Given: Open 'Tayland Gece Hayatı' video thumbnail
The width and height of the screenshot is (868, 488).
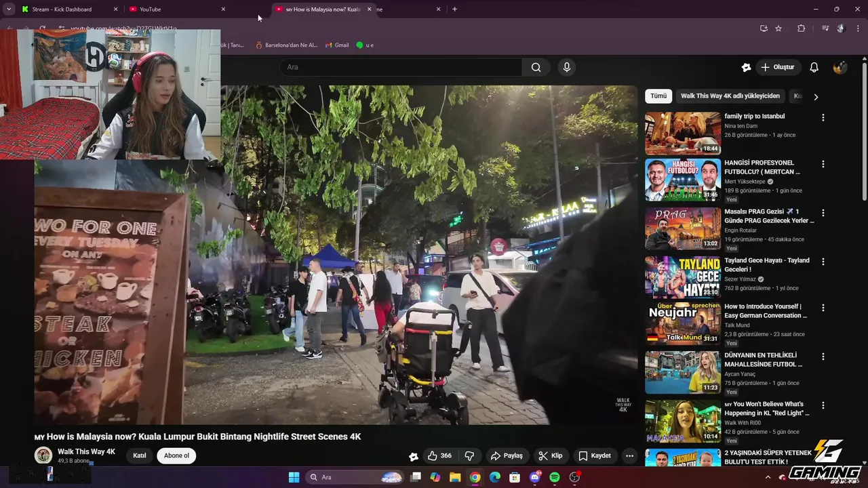Looking at the screenshot, I should pyautogui.click(x=683, y=277).
